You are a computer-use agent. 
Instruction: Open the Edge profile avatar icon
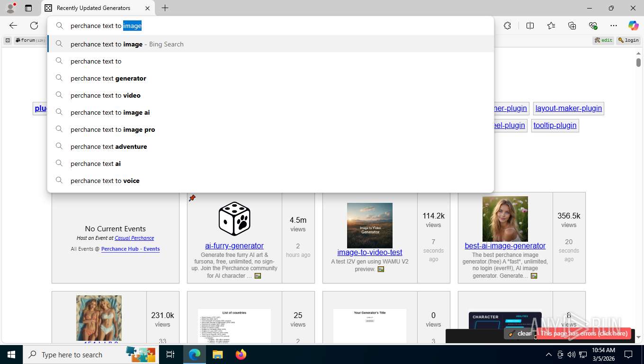pos(10,8)
